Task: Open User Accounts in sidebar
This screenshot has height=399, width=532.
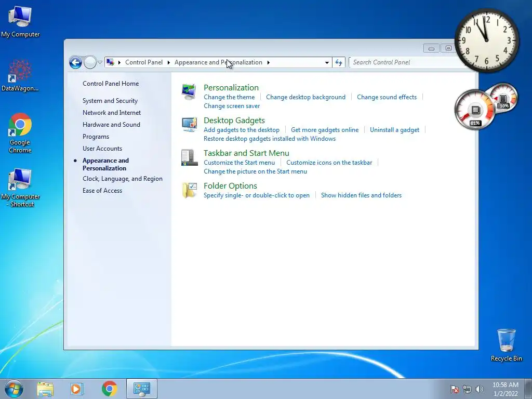Action: tap(102, 149)
